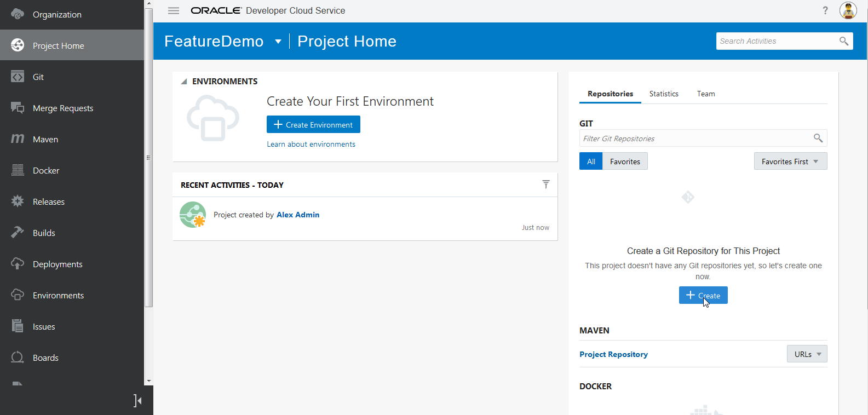Image resolution: width=868 pixels, height=415 pixels.
Task: Click the Builds hammer icon
Action: [x=18, y=233]
